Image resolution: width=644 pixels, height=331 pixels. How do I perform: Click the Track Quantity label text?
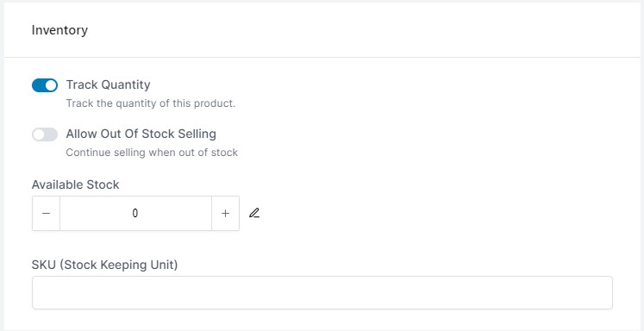click(x=108, y=85)
